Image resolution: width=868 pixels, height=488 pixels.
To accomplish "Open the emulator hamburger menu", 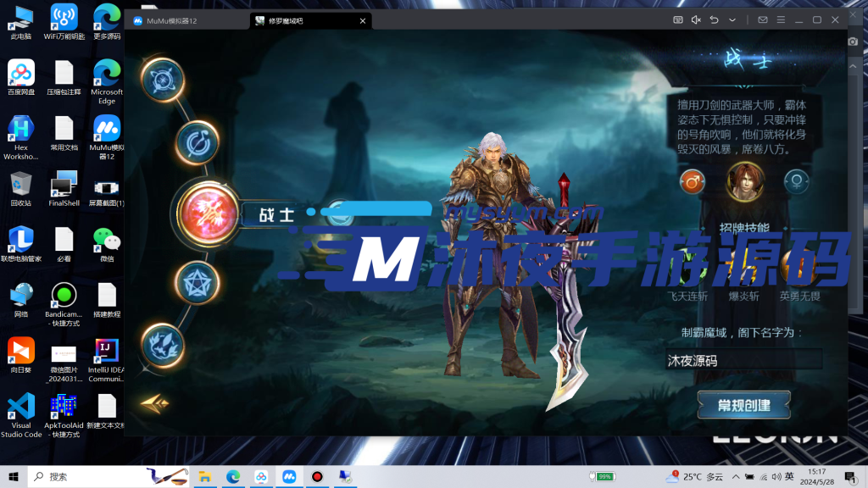I will pyautogui.click(x=781, y=19).
